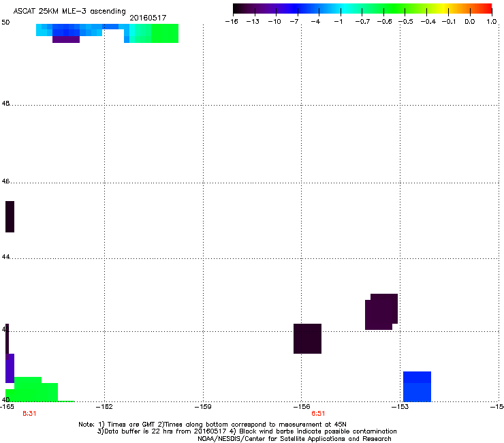Click the -0.7 color scale label
The width and height of the screenshot is (504, 443).
(x=362, y=22)
